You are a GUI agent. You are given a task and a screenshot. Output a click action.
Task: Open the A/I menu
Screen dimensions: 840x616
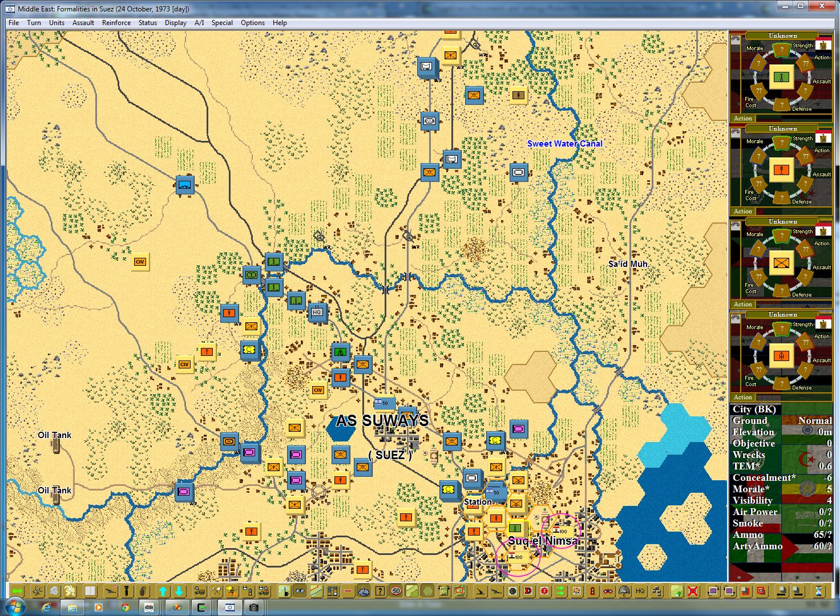point(199,23)
